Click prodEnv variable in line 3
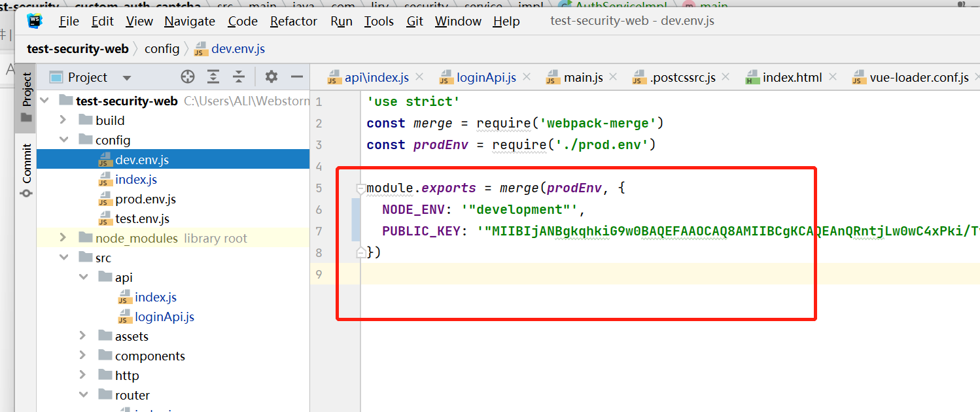 pyautogui.click(x=440, y=145)
